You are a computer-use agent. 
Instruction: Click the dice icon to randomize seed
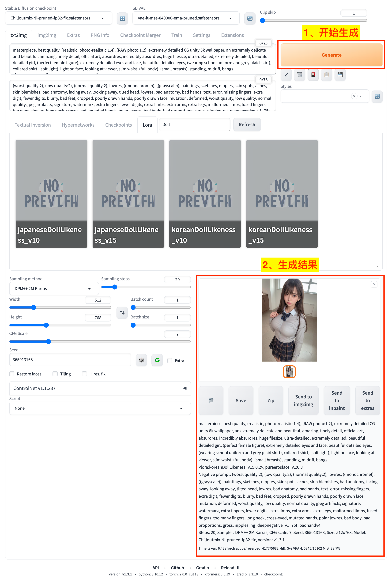click(142, 360)
